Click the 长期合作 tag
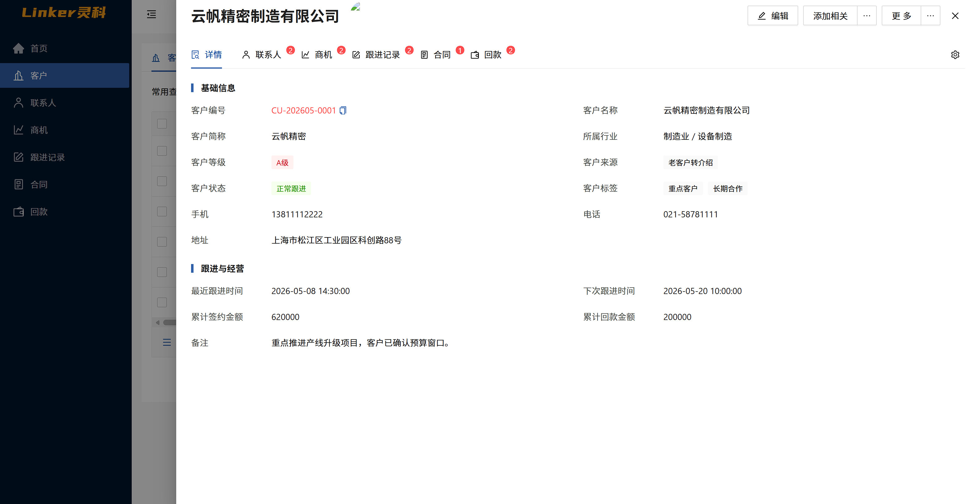 (728, 188)
